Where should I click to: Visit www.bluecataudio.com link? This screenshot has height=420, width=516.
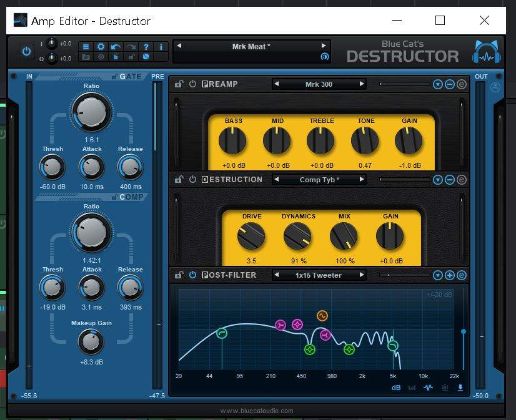tap(257, 411)
